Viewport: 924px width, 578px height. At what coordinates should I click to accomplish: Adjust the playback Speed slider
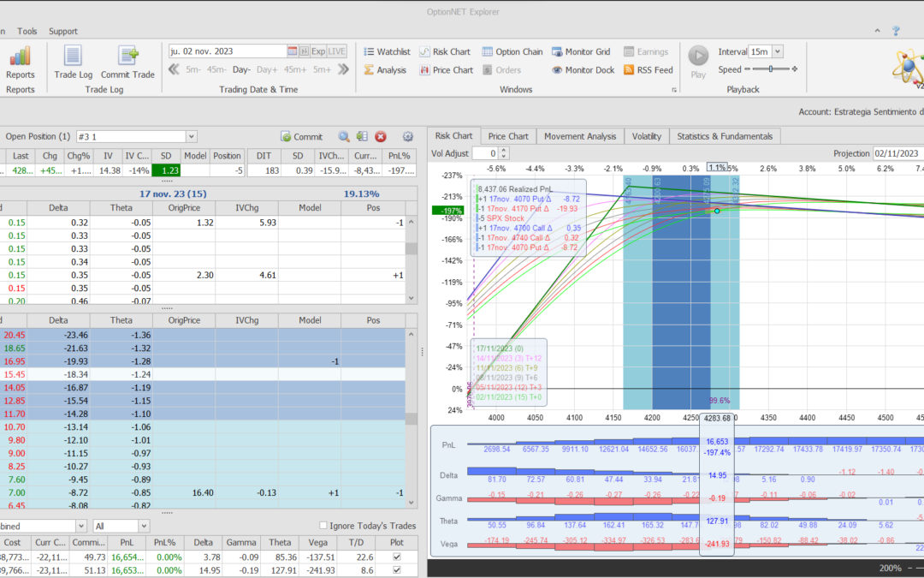tap(770, 69)
